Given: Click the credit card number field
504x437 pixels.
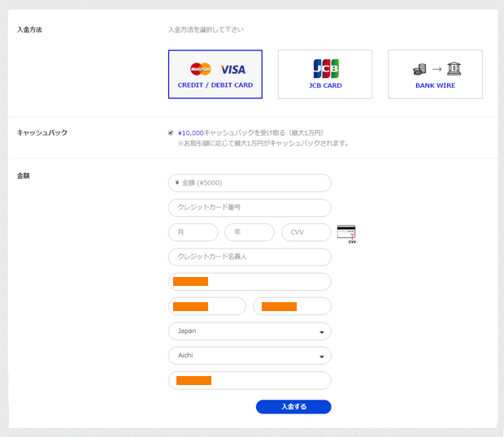Looking at the screenshot, I should coord(250,208).
